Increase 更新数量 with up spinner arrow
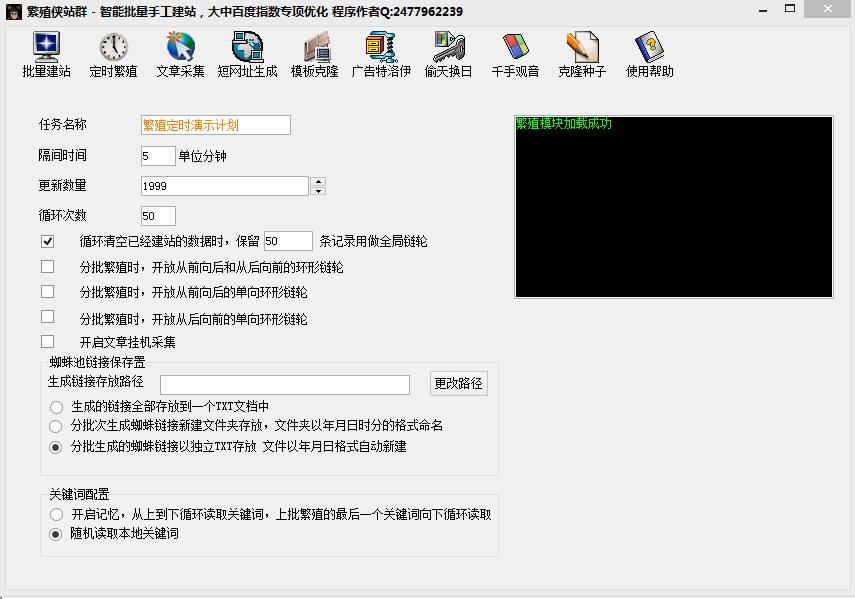The height and width of the screenshot is (599, 855). (318, 181)
